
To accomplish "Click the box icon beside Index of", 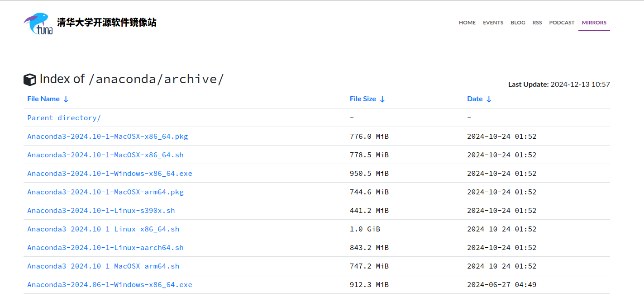I will (30, 80).
